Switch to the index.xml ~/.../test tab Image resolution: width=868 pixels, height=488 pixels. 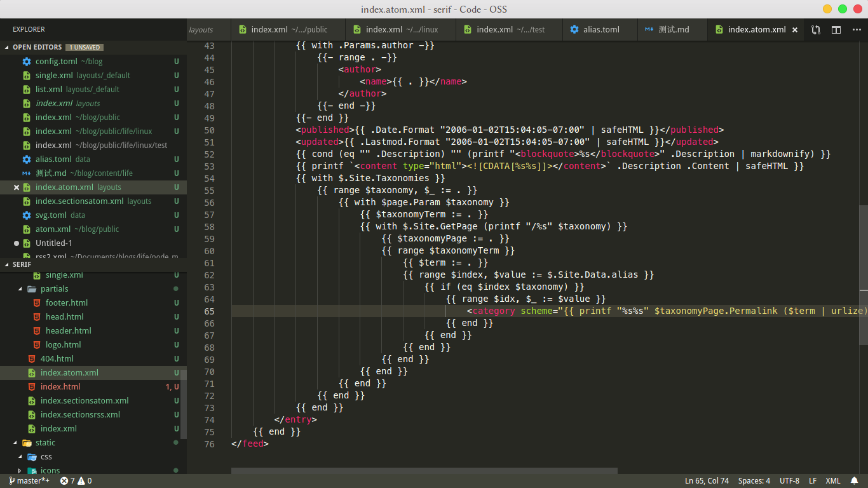(510, 30)
